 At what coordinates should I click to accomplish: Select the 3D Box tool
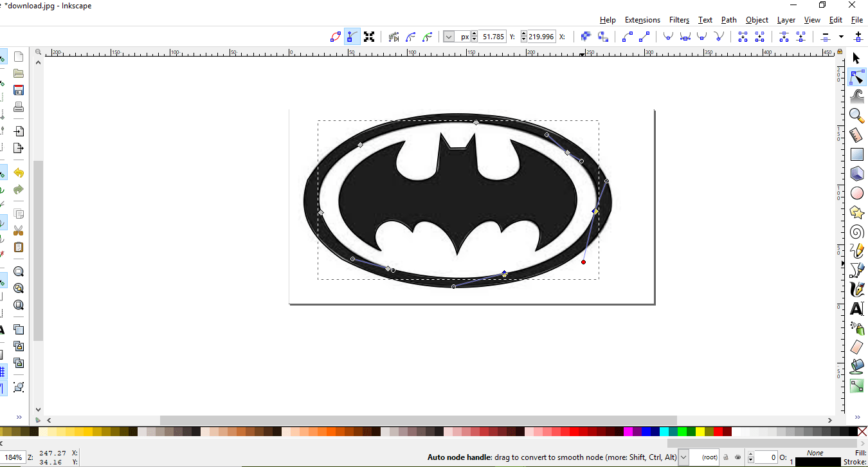pyautogui.click(x=856, y=174)
